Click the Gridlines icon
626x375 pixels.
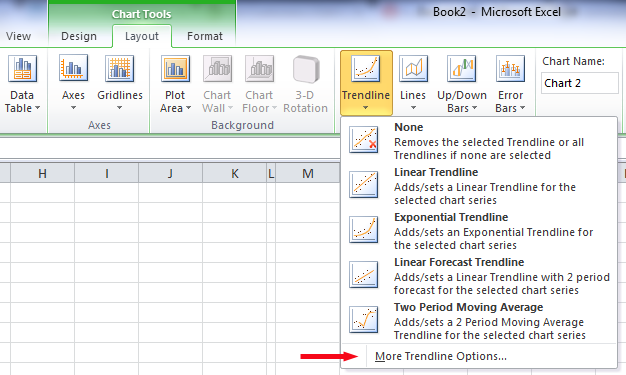[120, 69]
